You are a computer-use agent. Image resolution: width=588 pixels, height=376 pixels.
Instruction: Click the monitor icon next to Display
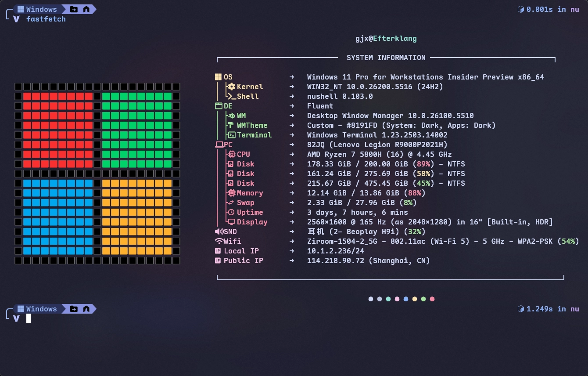pos(231,222)
